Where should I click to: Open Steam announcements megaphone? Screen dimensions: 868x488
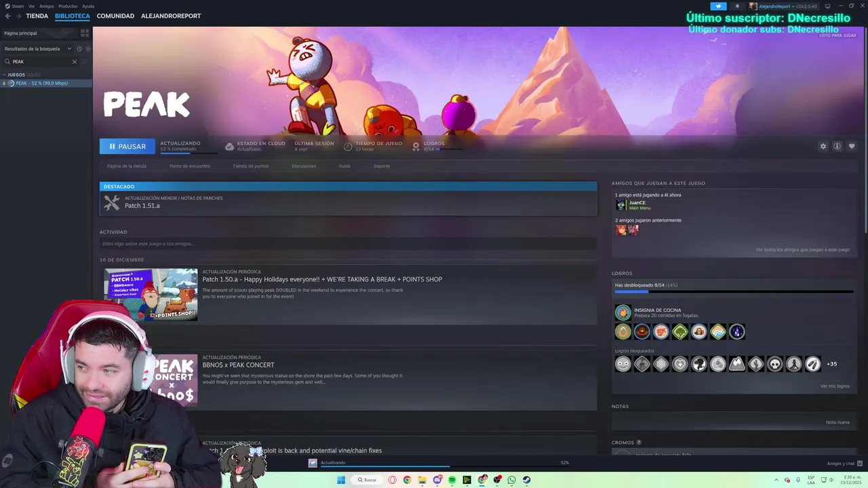tap(718, 6)
